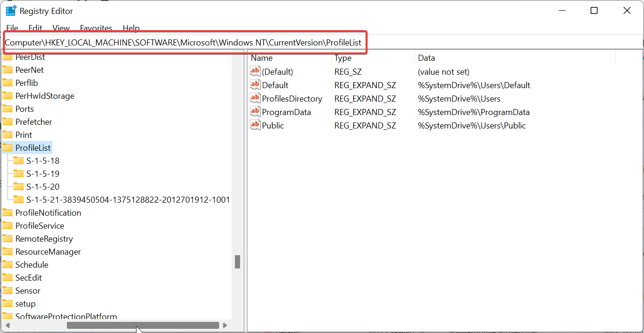Click the %SystemDrive%\Users\Public data cell
Image resolution: width=644 pixels, height=333 pixels.
coord(472,126)
